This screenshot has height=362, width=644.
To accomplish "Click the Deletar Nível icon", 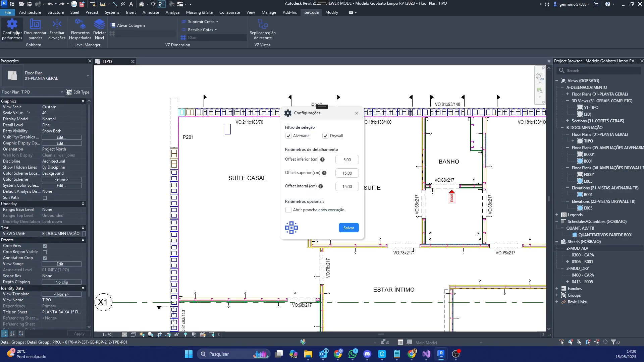I will point(99,29).
